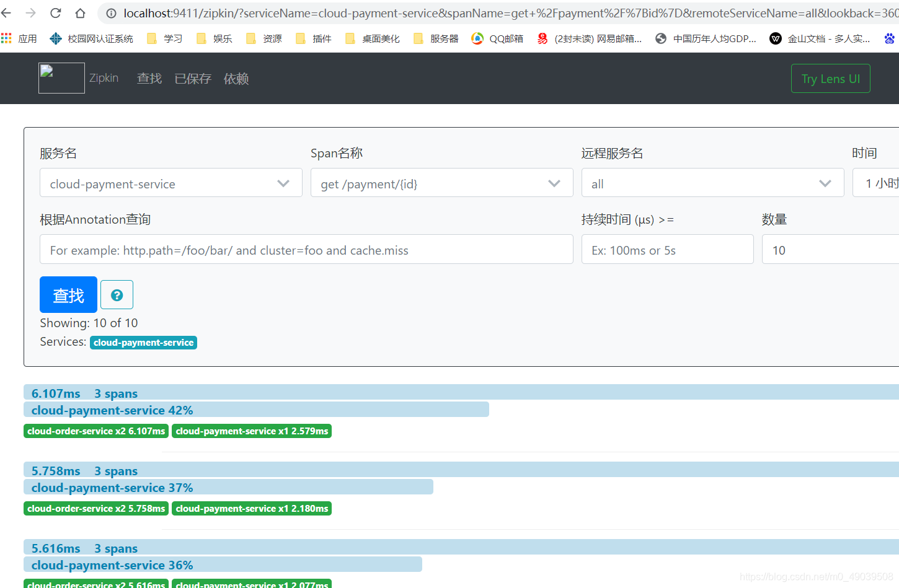This screenshot has height=588, width=899.
Task: Click the browser back arrow
Action: point(6,13)
